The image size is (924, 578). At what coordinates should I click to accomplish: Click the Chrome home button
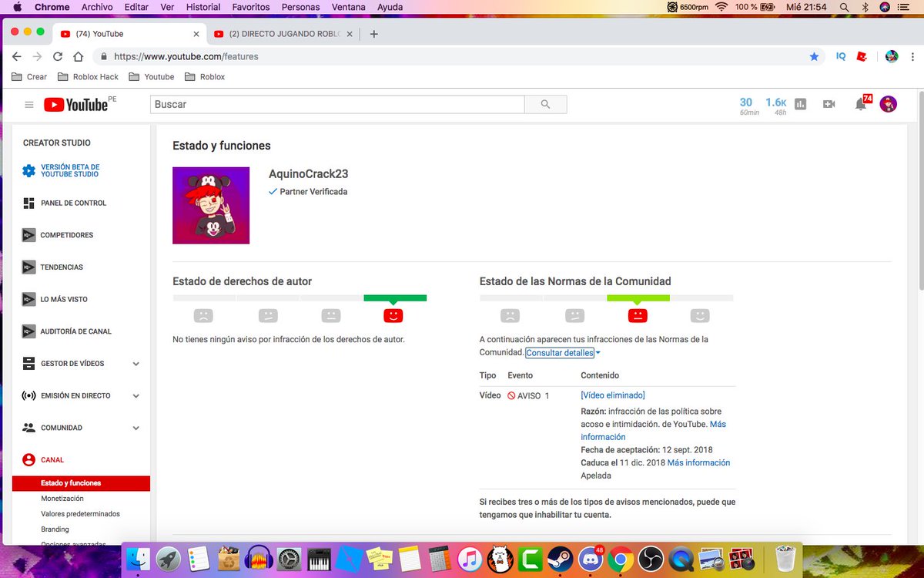pyautogui.click(x=78, y=56)
